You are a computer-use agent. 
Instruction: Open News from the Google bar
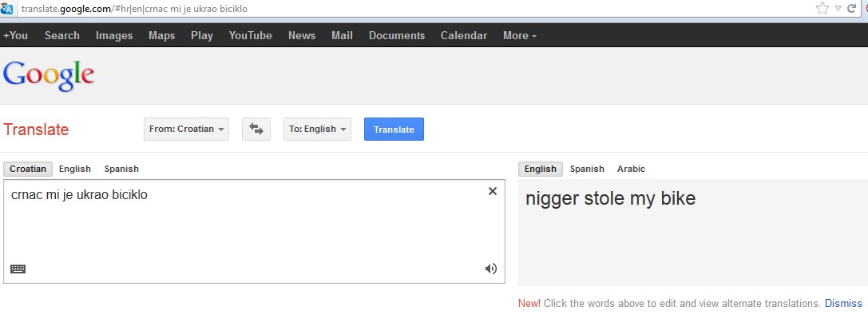point(302,35)
